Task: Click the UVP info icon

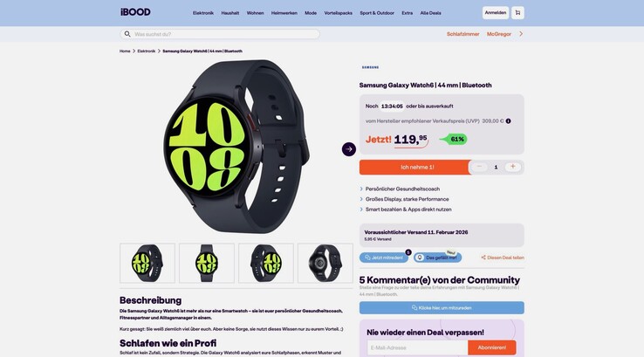Action: pyautogui.click(x=508, y=121)
